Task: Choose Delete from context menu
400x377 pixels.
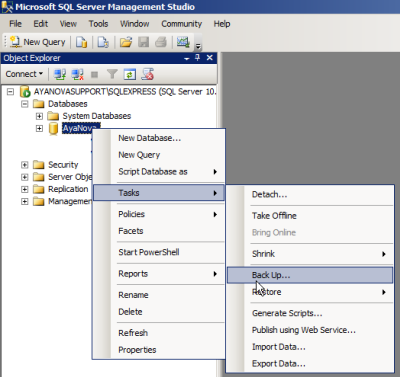Action: click(159, 312)
